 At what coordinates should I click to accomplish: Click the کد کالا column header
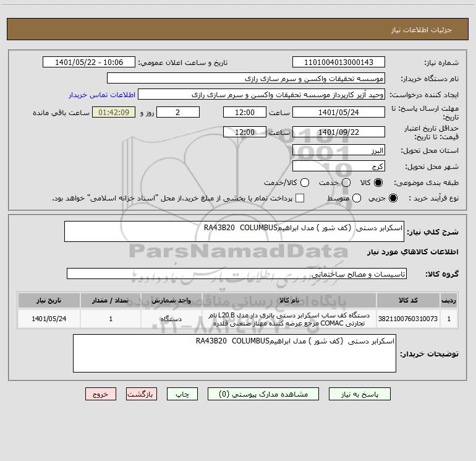408,301
